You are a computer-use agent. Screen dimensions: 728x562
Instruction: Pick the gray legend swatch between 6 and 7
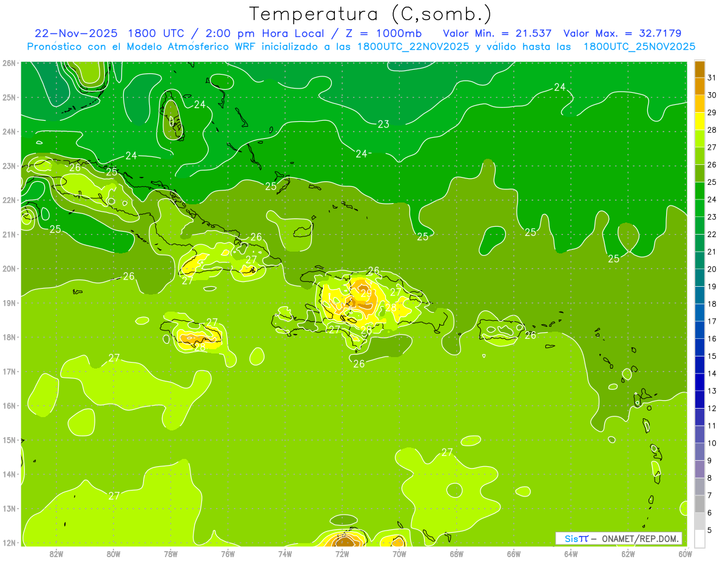click(x=699, y=504)
